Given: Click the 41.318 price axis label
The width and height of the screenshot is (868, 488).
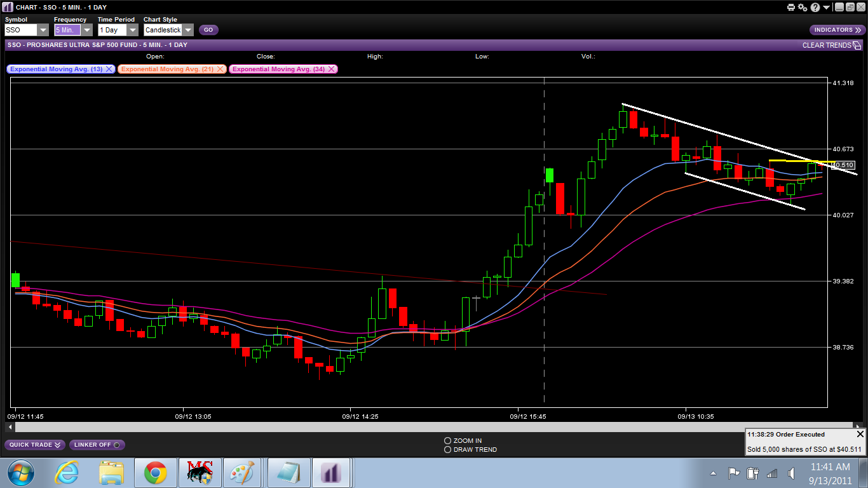Looking at the screenshot, I should 843,83.
